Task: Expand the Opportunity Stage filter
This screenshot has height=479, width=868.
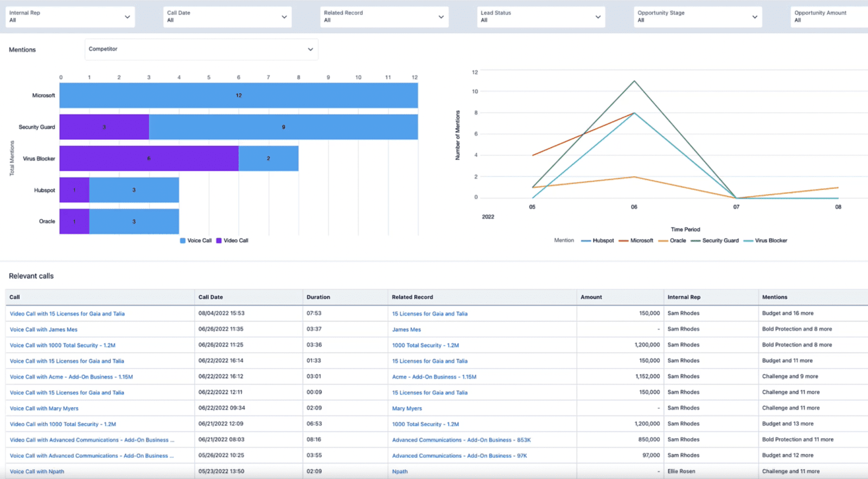Action: [698, 17]
